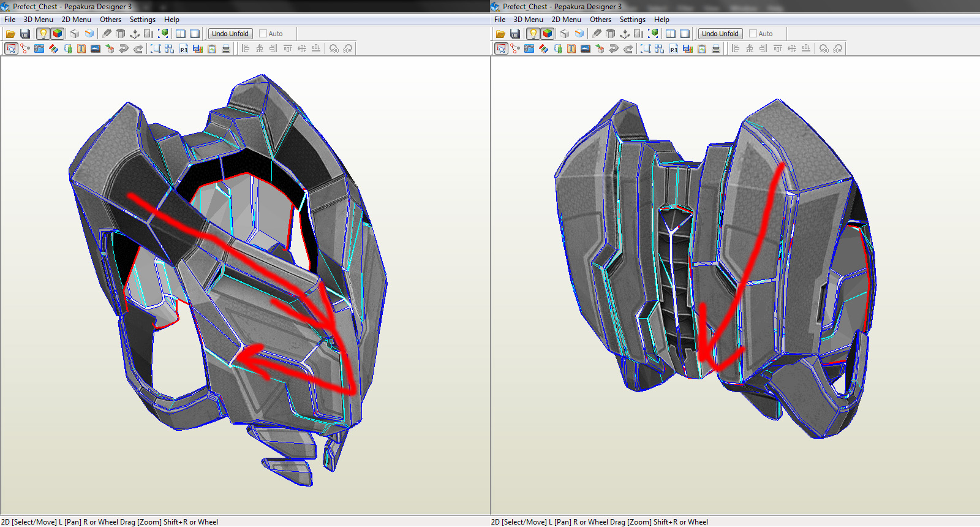Enable Auto checkbox in left window

pyautogui.click(x=263, y=34)
